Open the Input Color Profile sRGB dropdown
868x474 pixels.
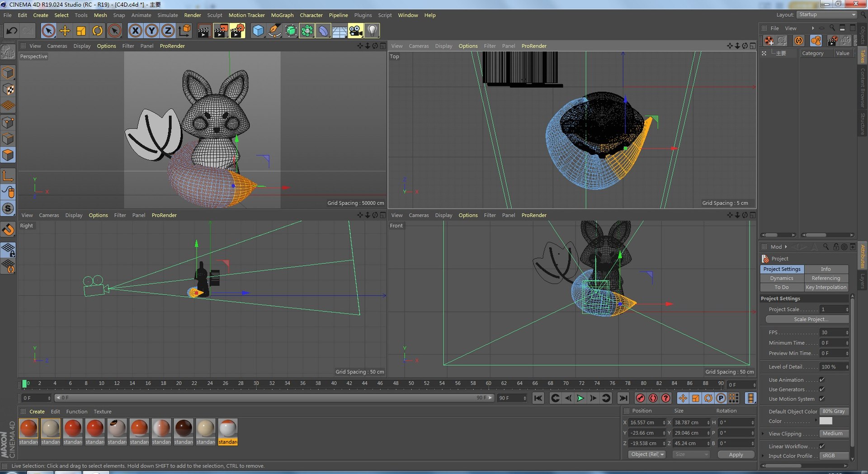pyautogui.click(x=834, y=456)
